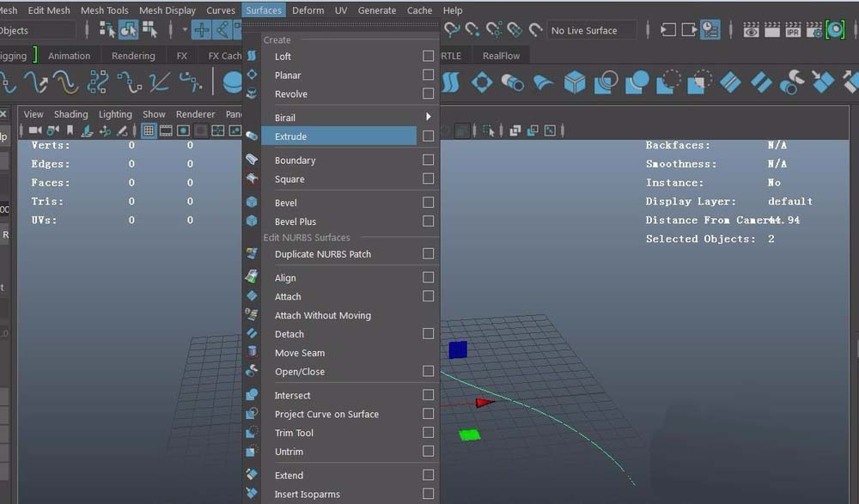
Task: Choose Project Curve on Surface
Action: pos(327,414)
